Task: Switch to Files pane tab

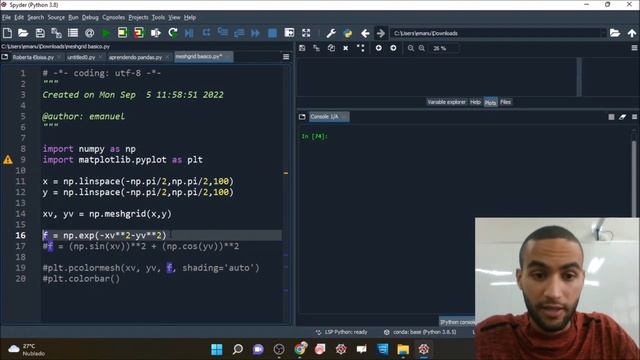Action: coord(505,102)
